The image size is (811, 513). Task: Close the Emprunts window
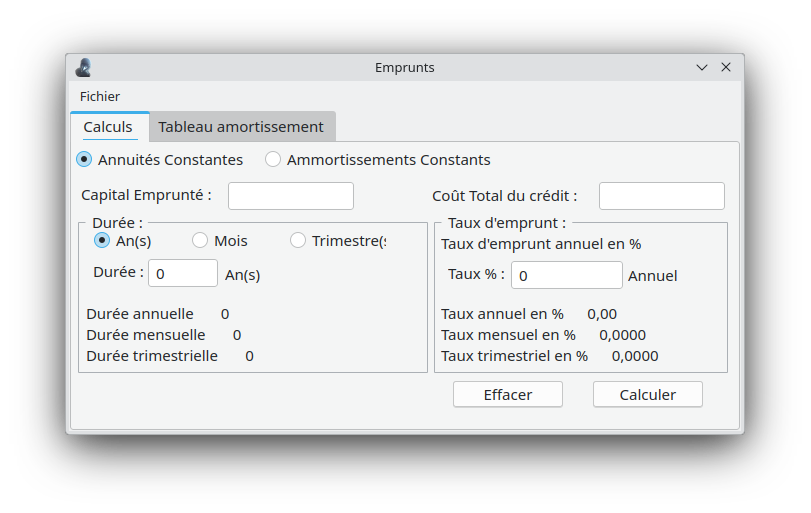point(726,67)
